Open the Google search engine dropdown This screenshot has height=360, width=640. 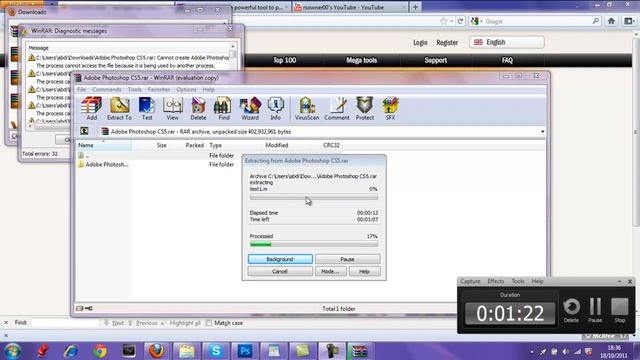[476, 21]
